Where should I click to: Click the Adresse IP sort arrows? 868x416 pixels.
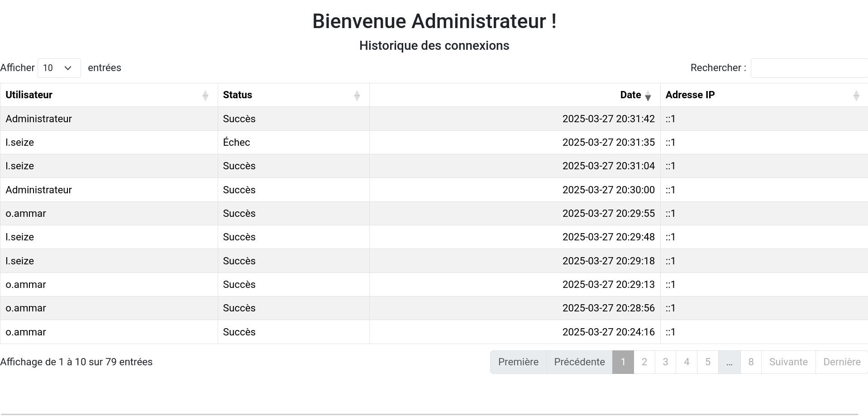[x=856, y=96]
